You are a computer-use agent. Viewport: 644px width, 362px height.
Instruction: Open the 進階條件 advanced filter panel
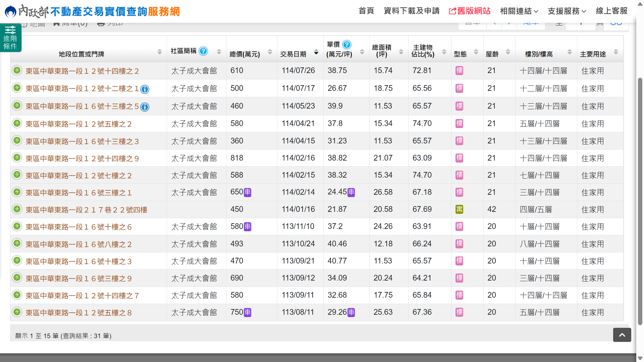[x=10, y=38]
